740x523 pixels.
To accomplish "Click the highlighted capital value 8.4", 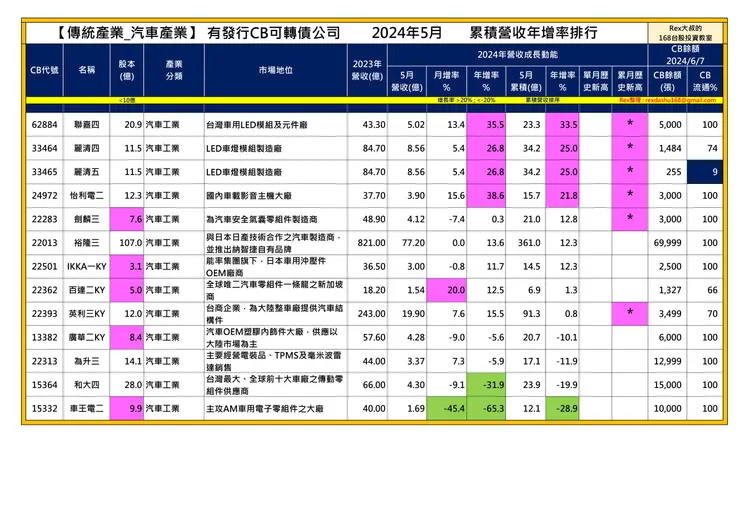I will [126, 337].
